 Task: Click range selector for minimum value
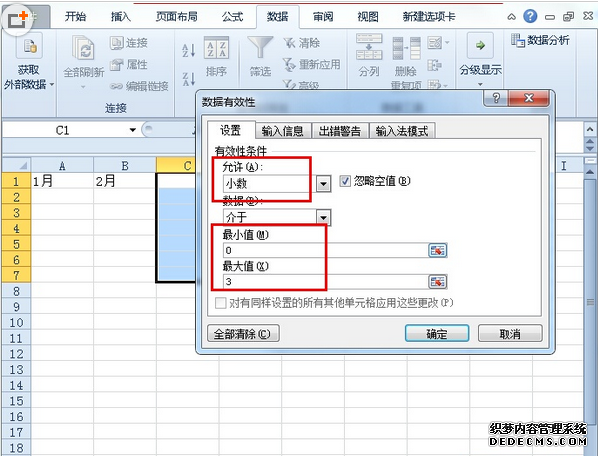[437, 250]
